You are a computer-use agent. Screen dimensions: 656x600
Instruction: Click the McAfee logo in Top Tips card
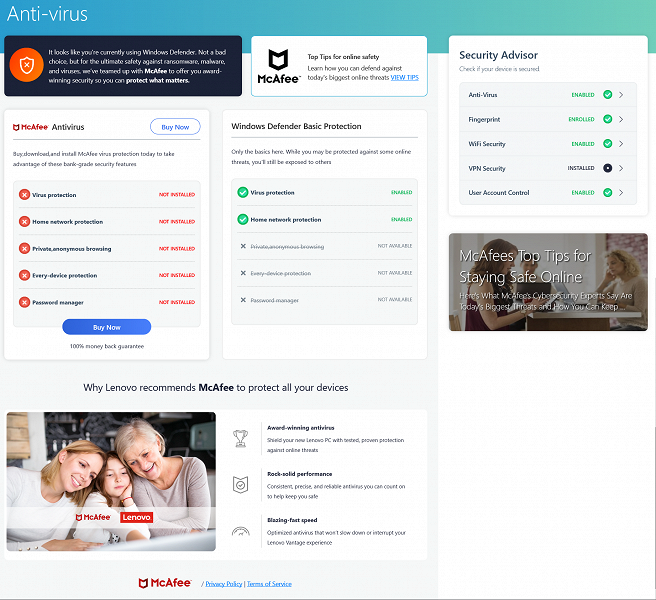(278, 66)
